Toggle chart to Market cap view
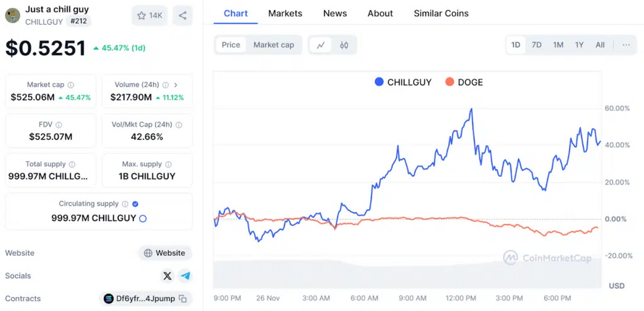The width and height of the screenshot is (644, 311). [x=274, y=45]
